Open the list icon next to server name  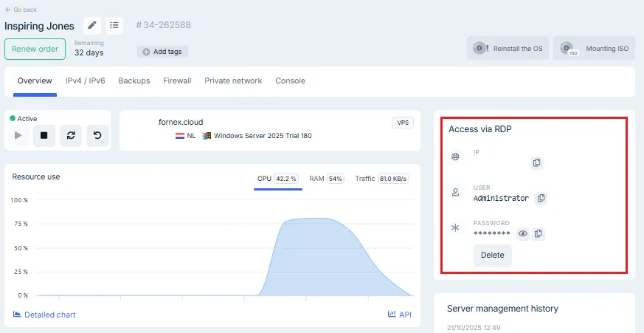pyautogui.click(x=114, y=26)
